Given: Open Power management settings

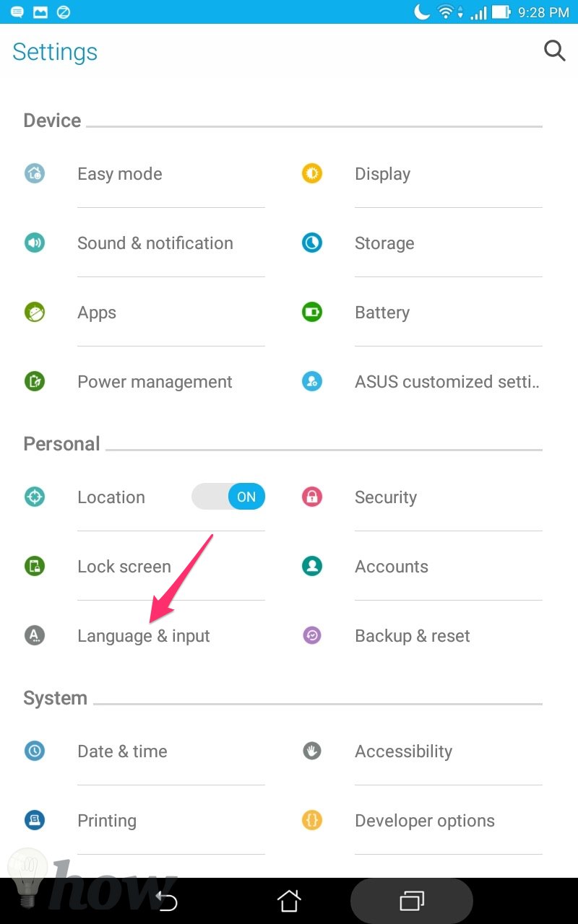Looking at the screenshot, I should pyautogui.click(x=155, y=382).
